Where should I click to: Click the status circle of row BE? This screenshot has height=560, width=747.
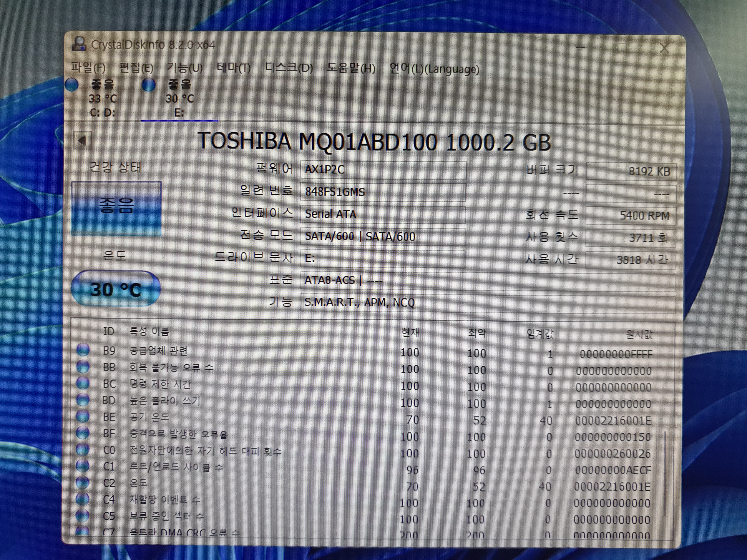click(83, 416)
